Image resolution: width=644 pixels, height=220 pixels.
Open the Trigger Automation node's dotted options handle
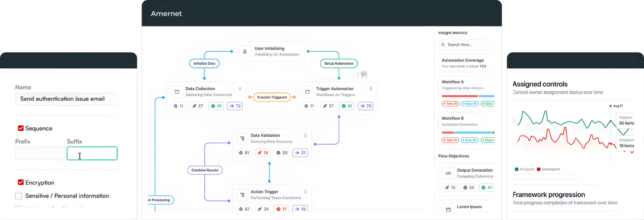pos(371,89)
